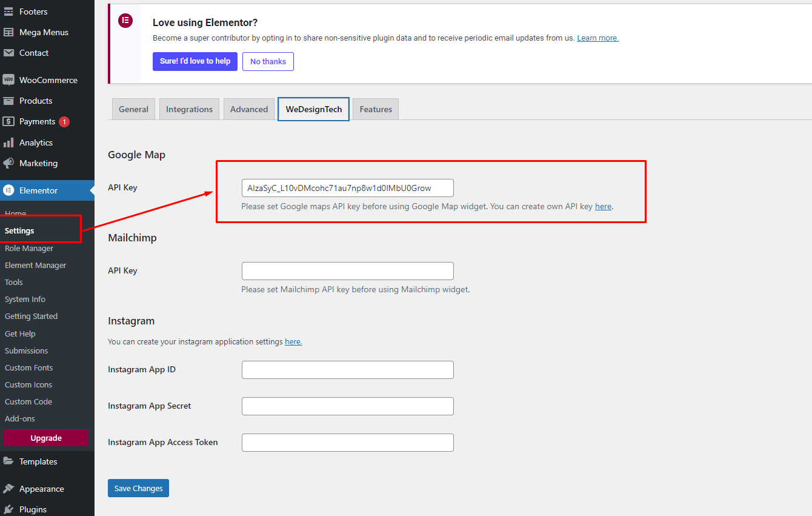812x516 pixels.
Task: Click the Contact envelope icon
Action: 8,53
